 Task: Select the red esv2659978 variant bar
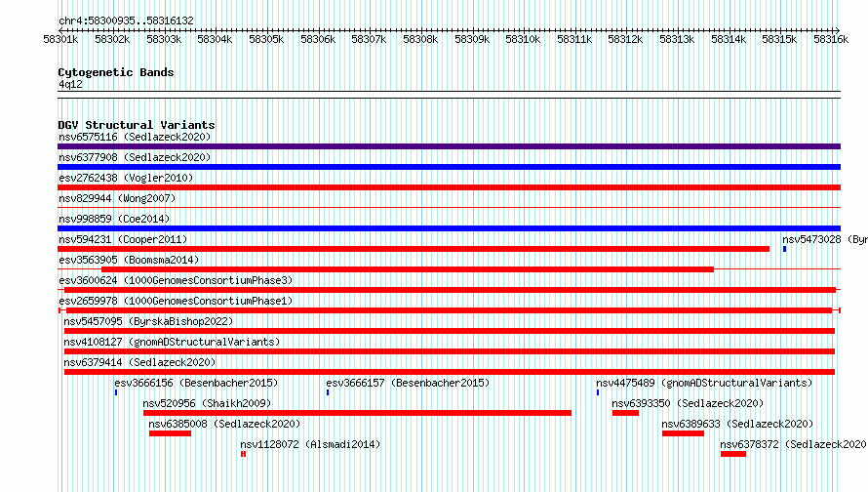[449, 310]
